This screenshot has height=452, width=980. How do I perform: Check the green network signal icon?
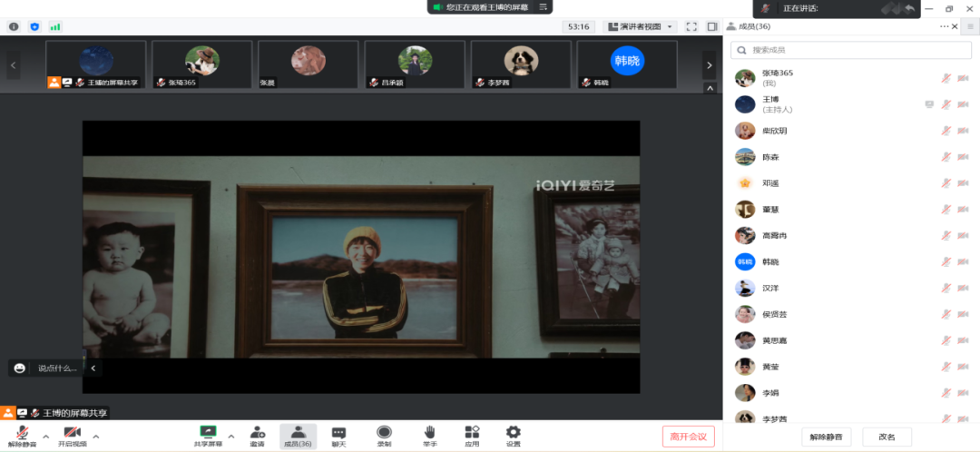(x=55, y=27)
